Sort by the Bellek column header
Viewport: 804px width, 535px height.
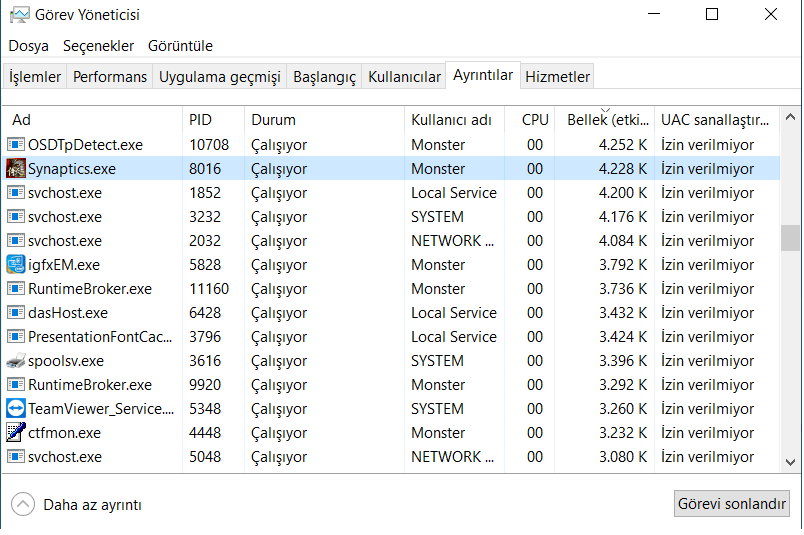pyautogui.click(x=605, y=120)
